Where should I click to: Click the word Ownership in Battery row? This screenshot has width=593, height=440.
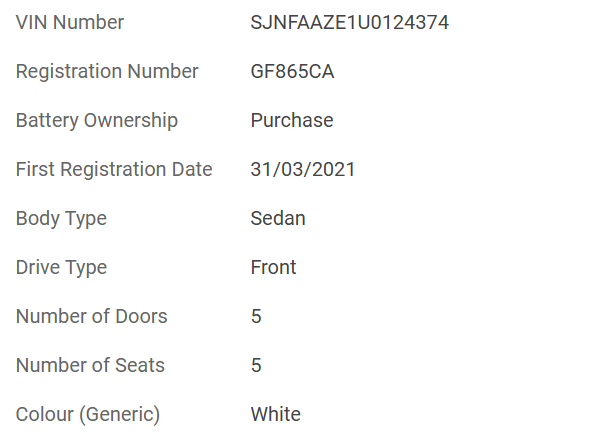point(130,121)
